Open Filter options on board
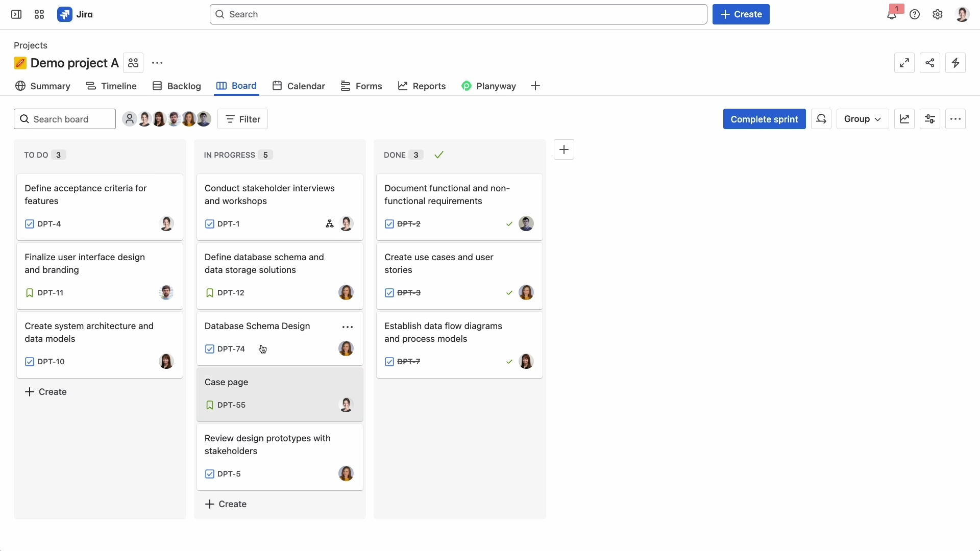 [x=242, y=119]
